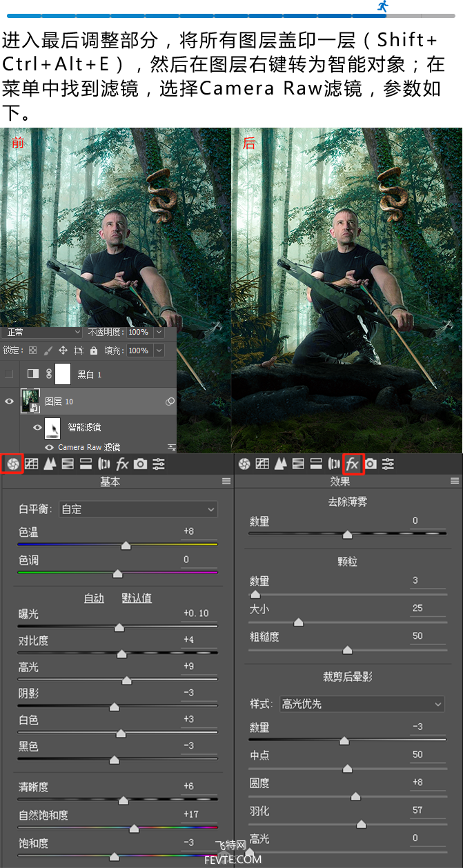Screen dimensions: 463x868
Task: Click the 自动 auto link
Action: click(x=94, y=598)
